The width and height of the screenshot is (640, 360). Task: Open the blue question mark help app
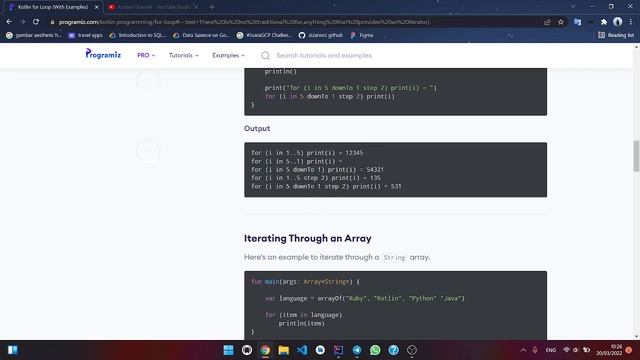[x=393, y=350]
